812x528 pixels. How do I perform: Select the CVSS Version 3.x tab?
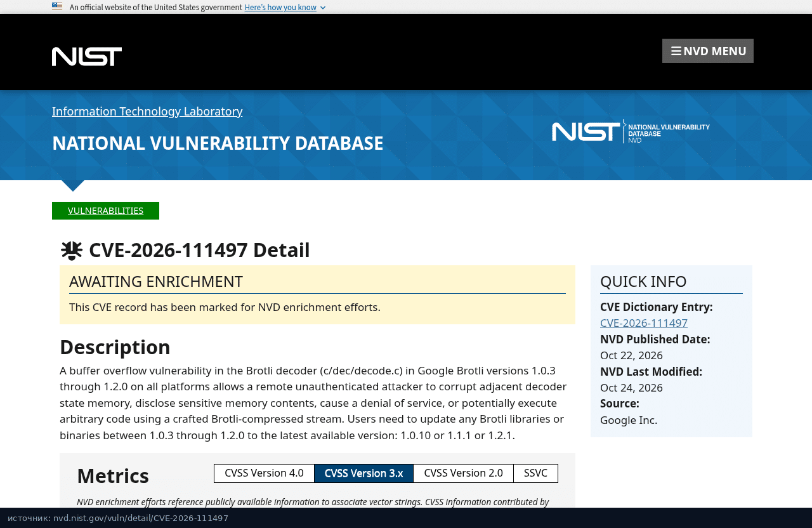click(x=363, y=473)
